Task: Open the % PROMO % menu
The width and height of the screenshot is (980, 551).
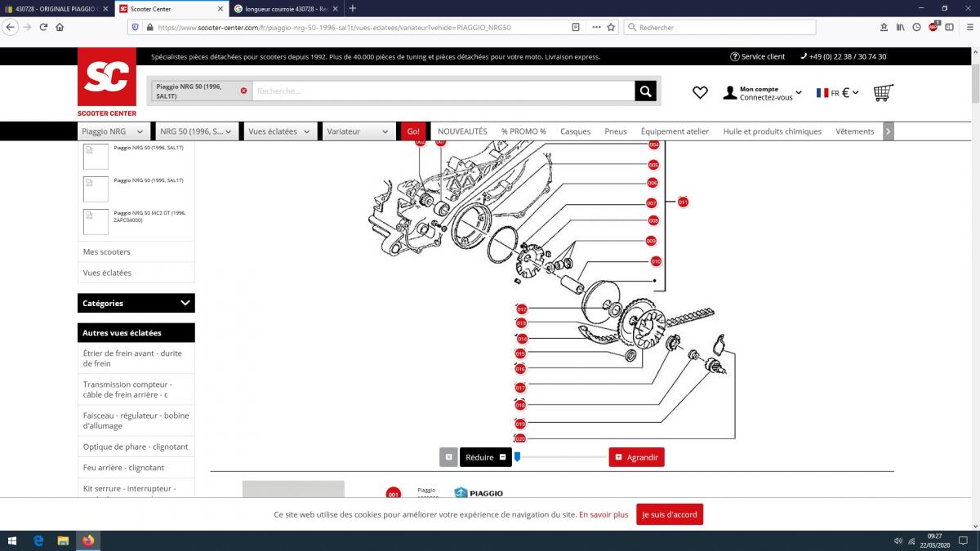Action: point(523,131)
